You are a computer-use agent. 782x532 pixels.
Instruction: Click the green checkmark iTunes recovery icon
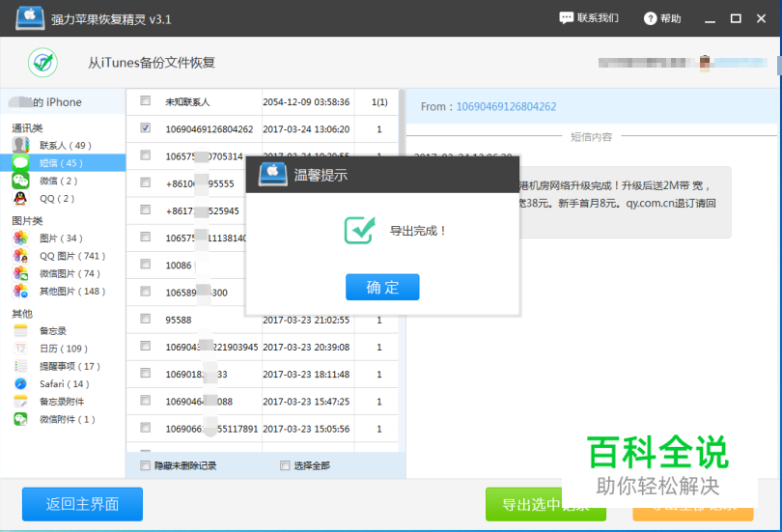42,63
